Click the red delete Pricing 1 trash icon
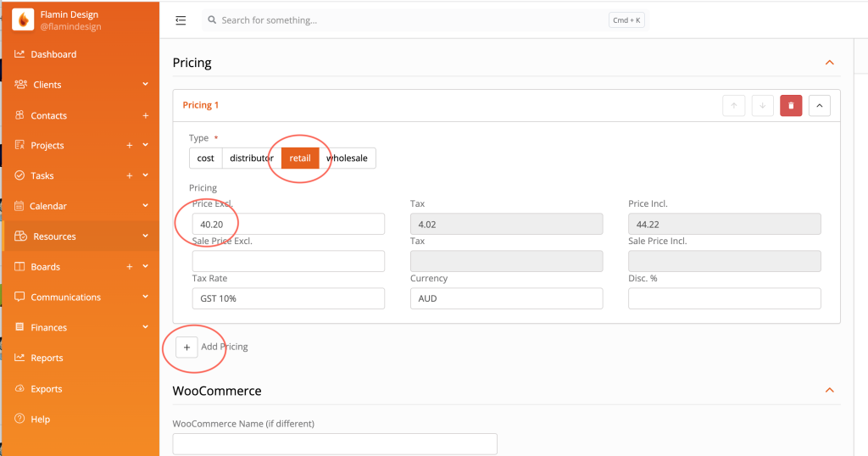The image size is (868, 456). pyautogui.click(x=791, y=106)
